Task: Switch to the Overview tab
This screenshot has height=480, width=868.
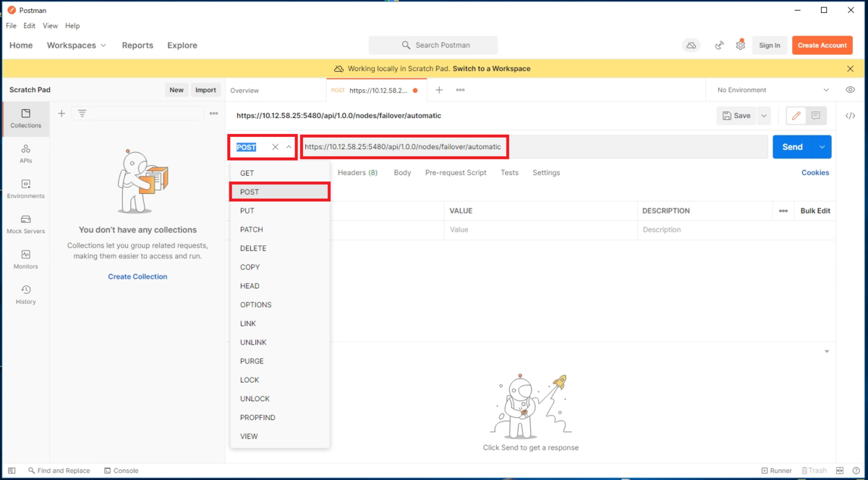Action: (244, 90)
